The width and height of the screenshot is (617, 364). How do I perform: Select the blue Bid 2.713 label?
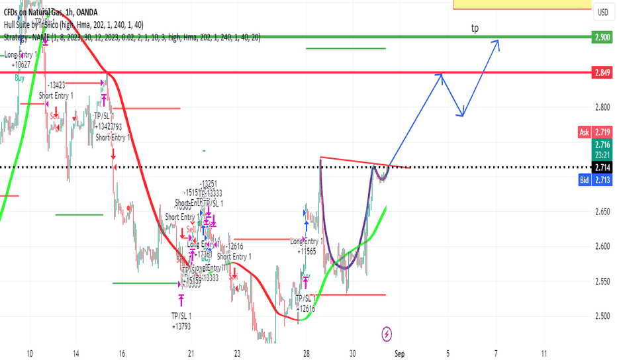tap(595, 180)
